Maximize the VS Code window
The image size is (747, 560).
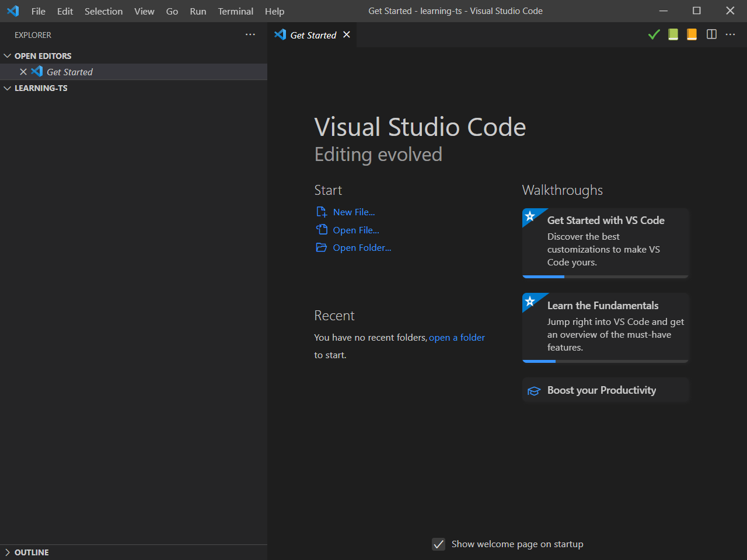click(697, 11)
